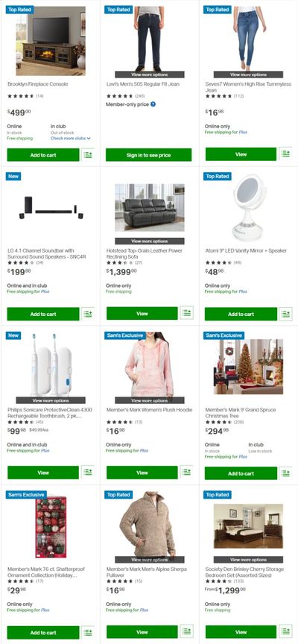Viewport: 298px width, 644px height.
Task: Click add-to-list icon for Seven7 Women's Jean
Action: coord(285,154)
